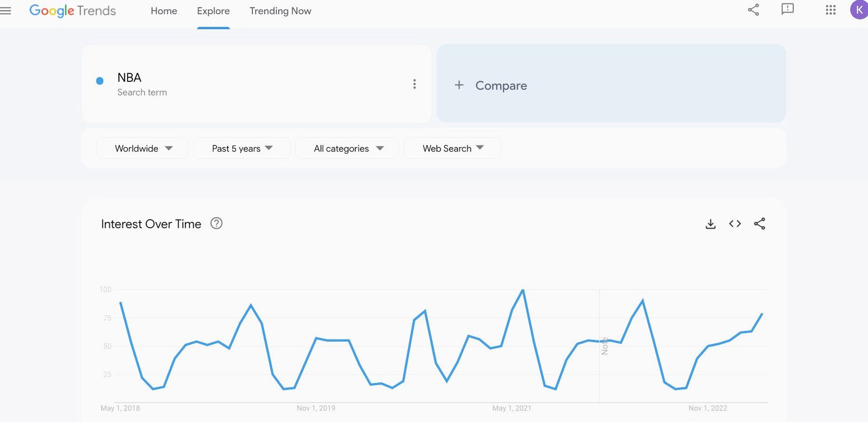The height and width of the screenshot is (422, 868).
Task: Click the '100' y-axis value
Action: point(105,290)
